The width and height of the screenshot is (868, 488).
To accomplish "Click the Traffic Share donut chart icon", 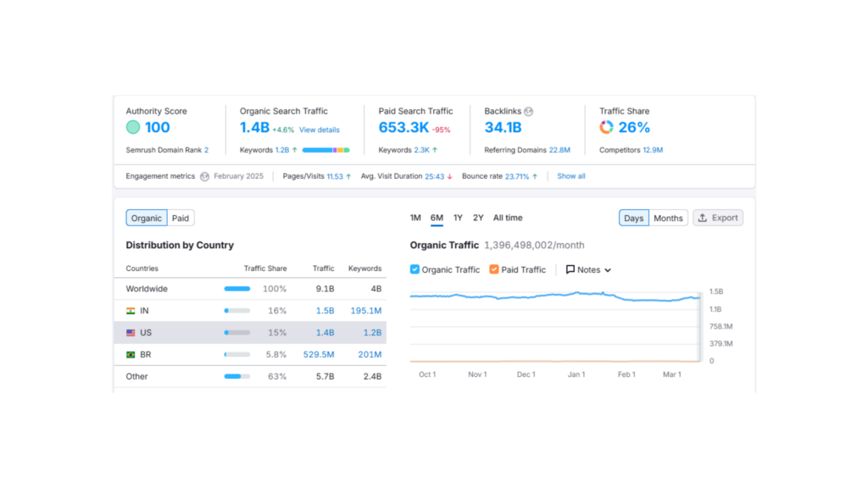I will (x=606, y=127).
